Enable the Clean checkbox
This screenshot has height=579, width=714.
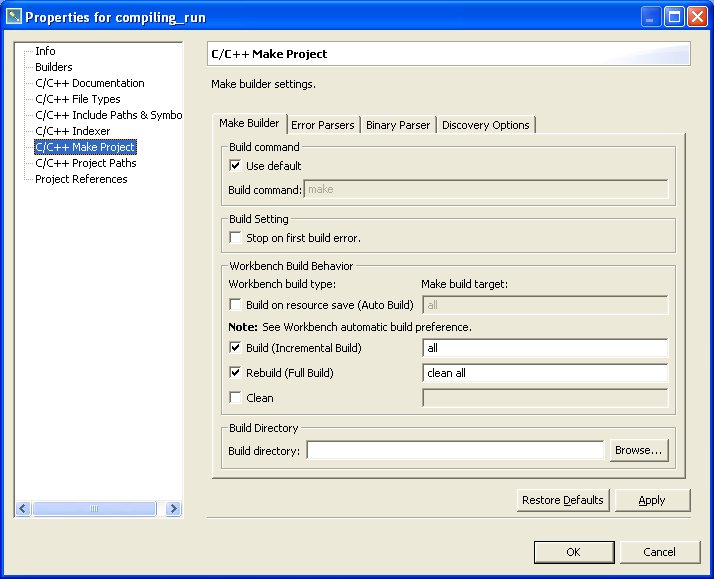click(x=236, y=398)
